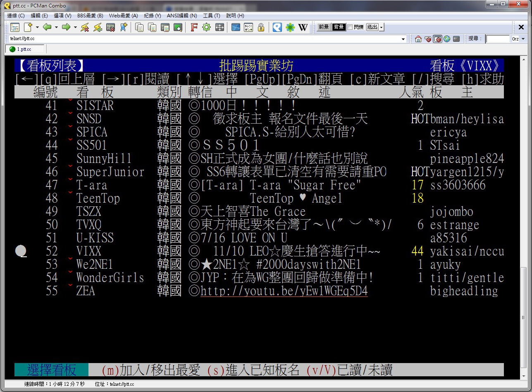Enable the 閃爍 blink checkbox
The height and width of the screenshot is (392, 532).
350,27
